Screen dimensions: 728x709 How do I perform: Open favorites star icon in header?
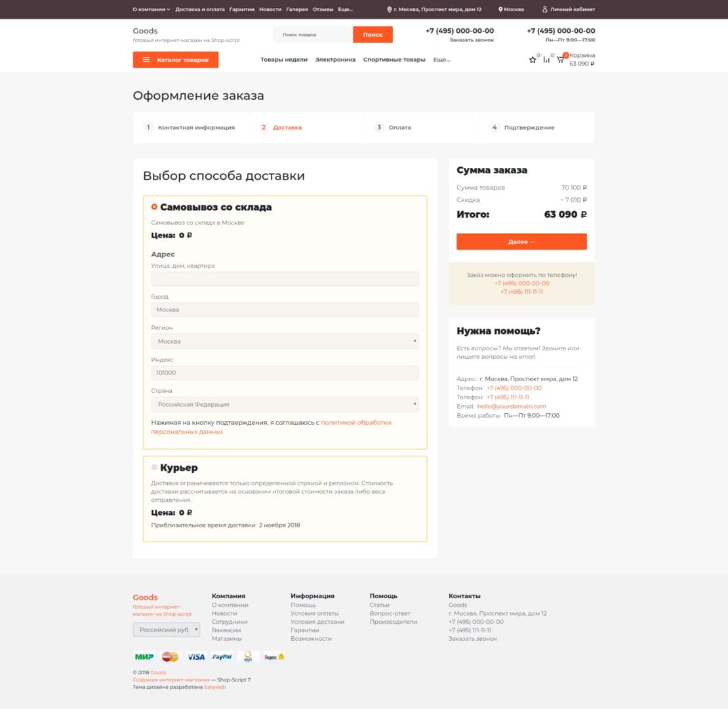[x=532, y=60]
